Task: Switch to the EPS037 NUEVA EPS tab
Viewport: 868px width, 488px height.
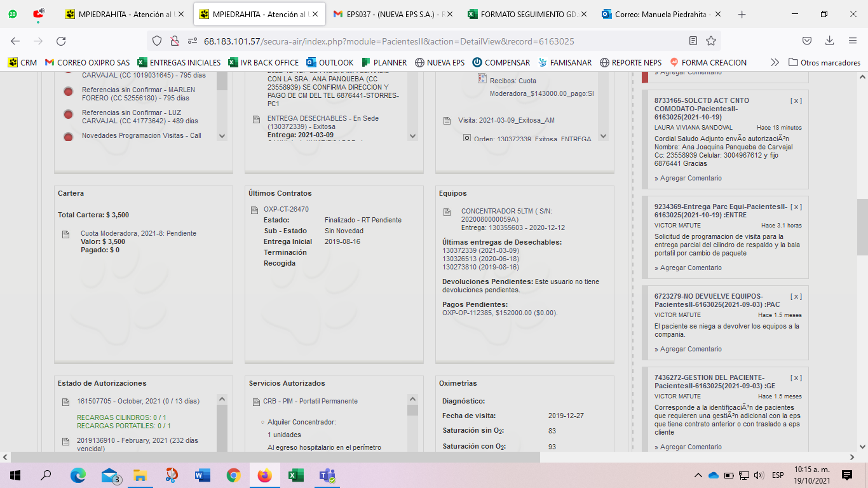Action: point(394,14)
